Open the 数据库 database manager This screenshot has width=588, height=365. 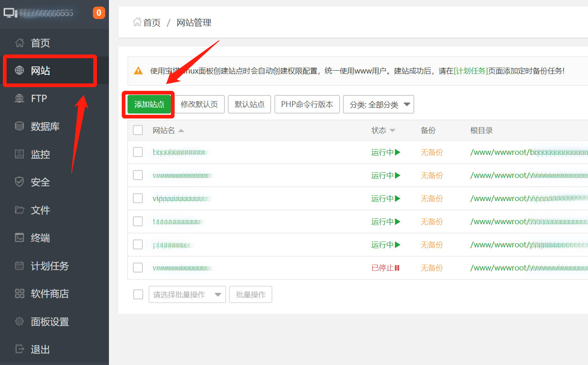(x=43, y=126)
